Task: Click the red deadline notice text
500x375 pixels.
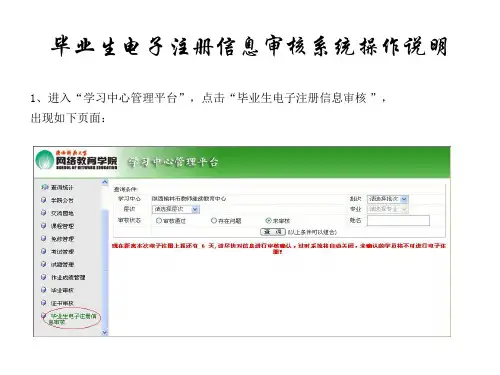Action: click(x=278, y=248)
